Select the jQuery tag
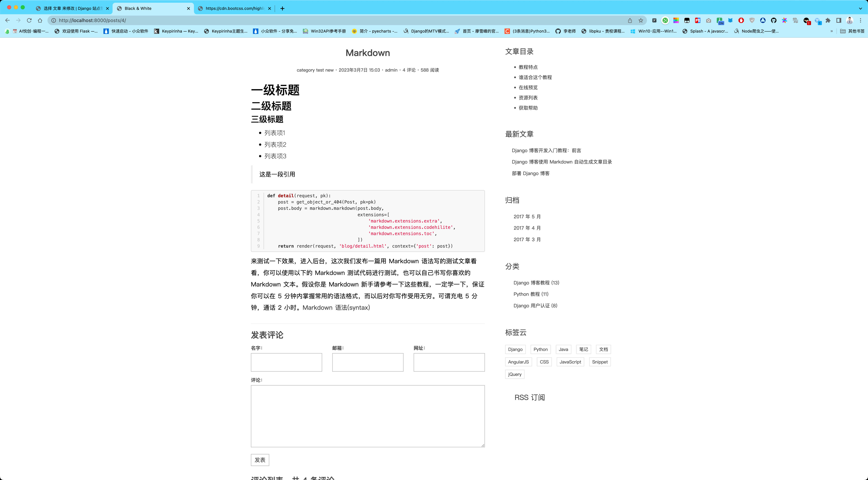Screen dimensions: 868x480 [x=515, y=374]
